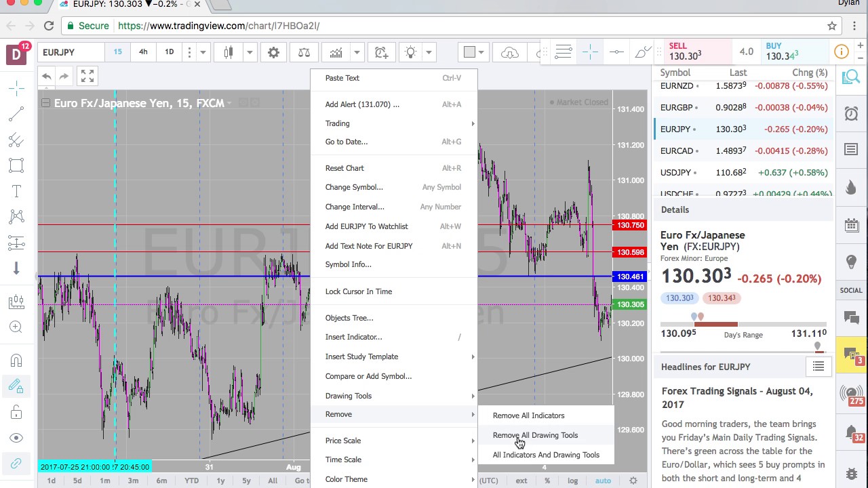Open the patterns drawing tool
868x488 pixels.
[16, 217]
